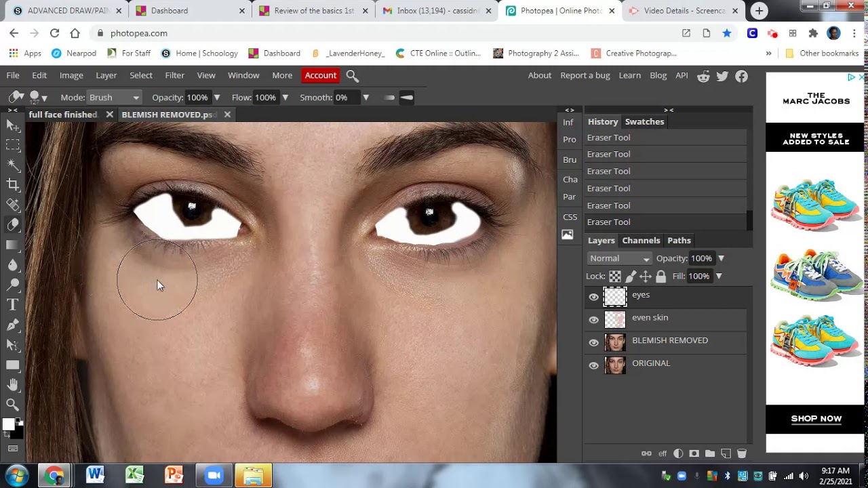Hide the eyes layer

click(594, 297)
